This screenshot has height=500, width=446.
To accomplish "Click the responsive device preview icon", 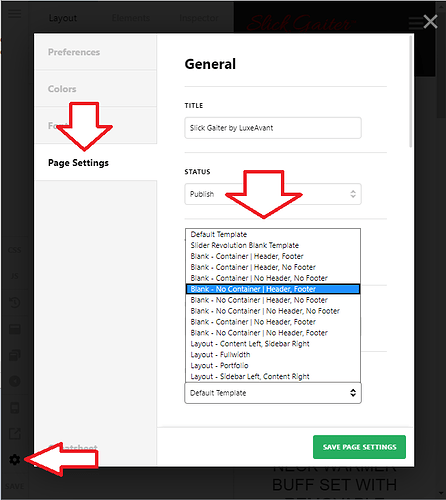I will coord(15,407).
